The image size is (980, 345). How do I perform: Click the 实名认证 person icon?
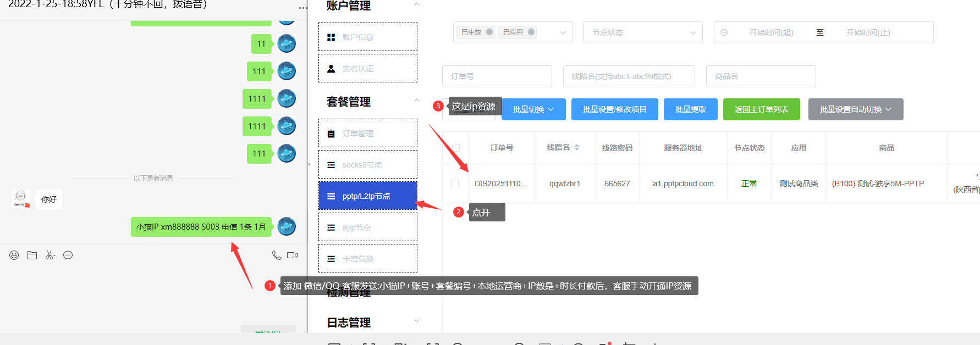(x=331, y=69)
